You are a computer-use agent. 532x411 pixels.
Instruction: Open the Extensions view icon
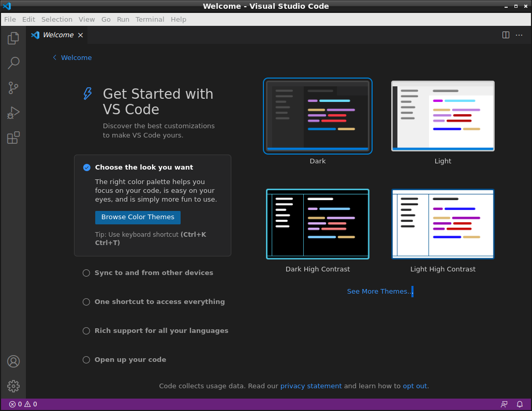point(13,138)
